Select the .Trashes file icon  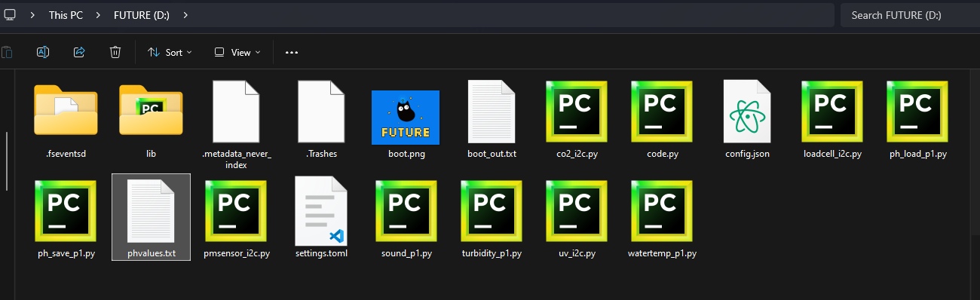click(x=321, y=112)
